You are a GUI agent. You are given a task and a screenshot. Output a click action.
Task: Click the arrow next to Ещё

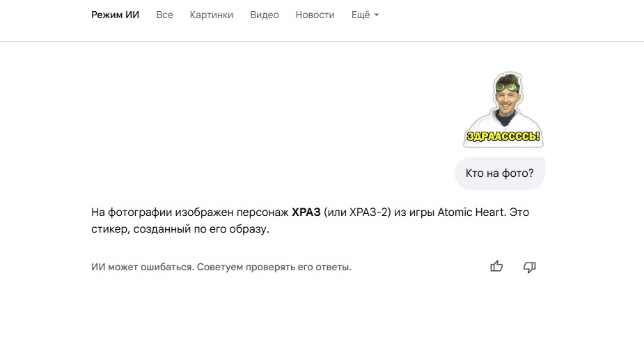pos(377,15)
